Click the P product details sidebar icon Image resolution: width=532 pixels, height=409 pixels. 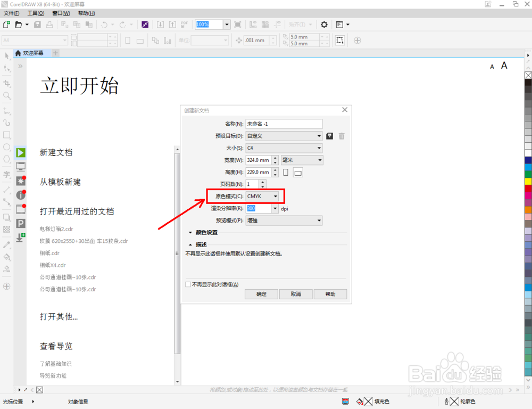pos(21,223)
